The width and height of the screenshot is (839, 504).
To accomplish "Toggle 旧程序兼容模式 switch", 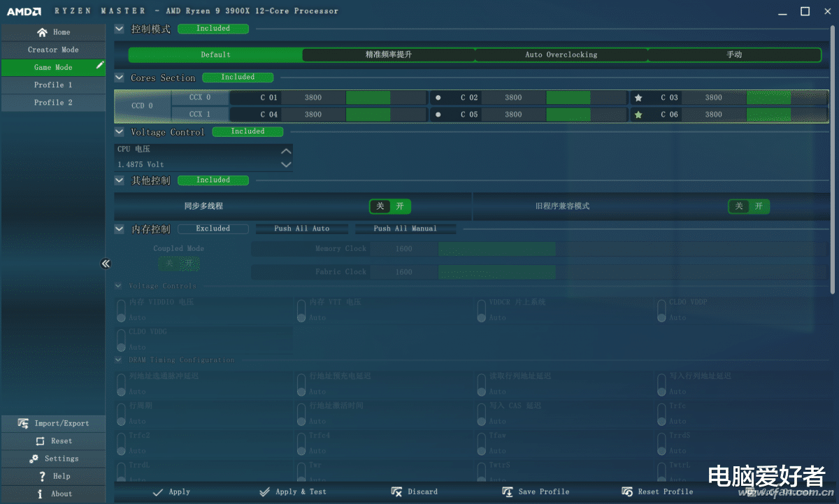I will [x=749, y=206].
